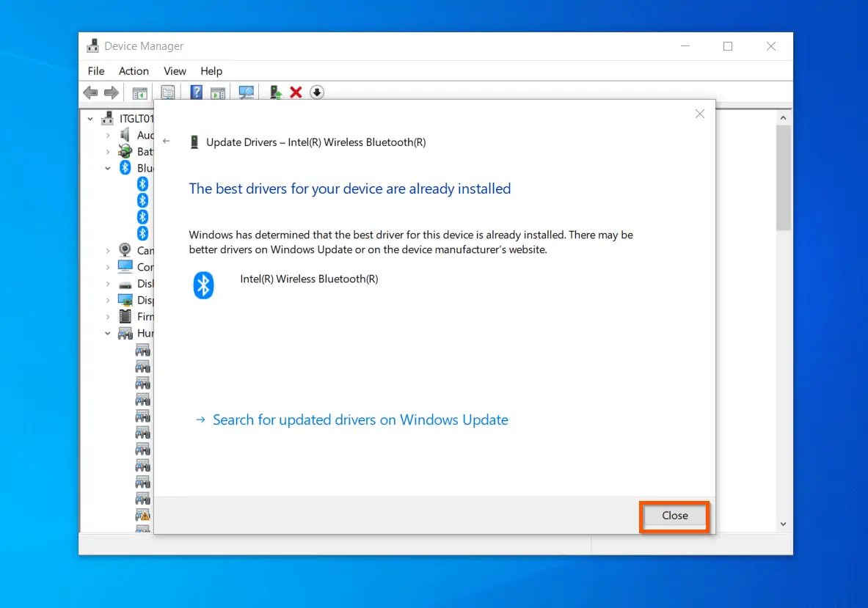Select the ITGLT01 computer name label
The image size is (868, 608).
(x=136, y=118)
